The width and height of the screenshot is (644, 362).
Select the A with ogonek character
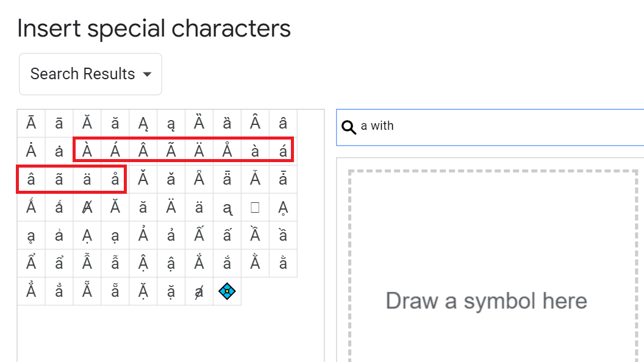[x=143, y=122]
